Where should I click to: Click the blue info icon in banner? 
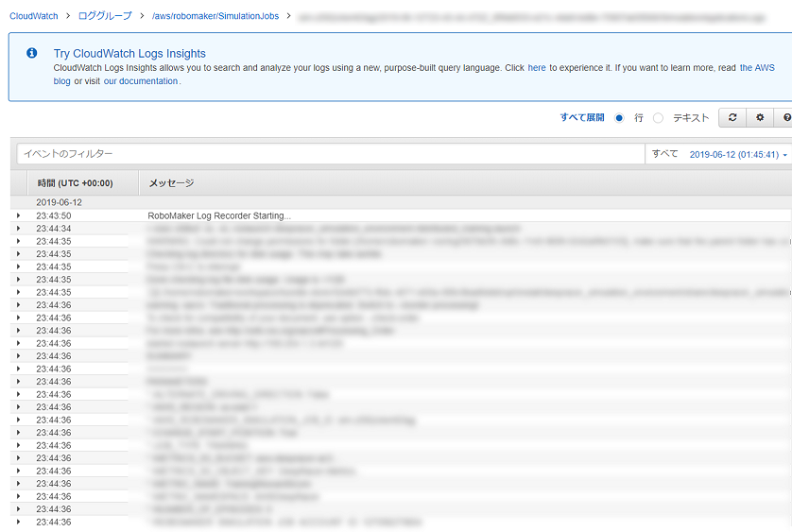[x=31, y=53]
